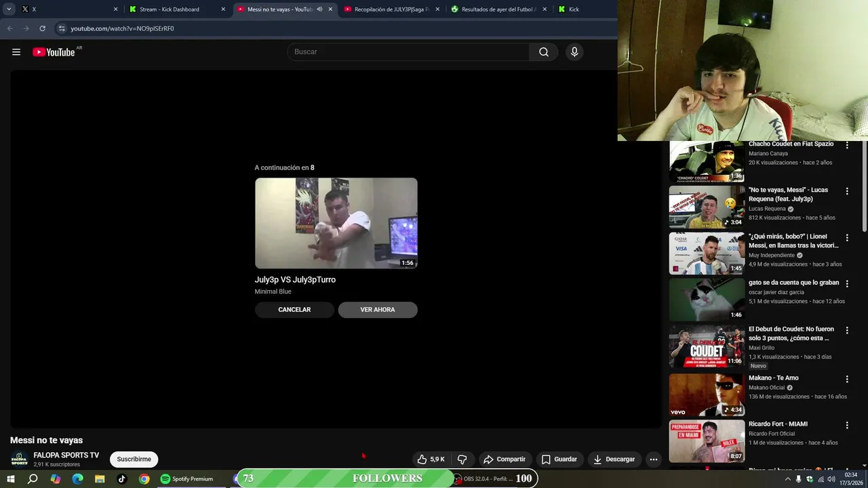Click the Muy Independiente channel name
Viewport: 868px width, 488px height.
tap(772, 256)
